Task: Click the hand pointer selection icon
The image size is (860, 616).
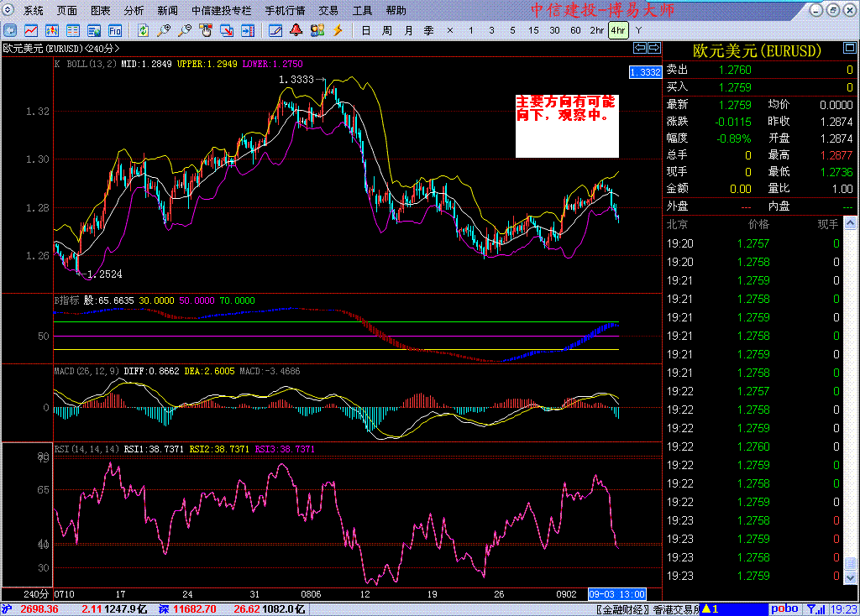Action: pyautogui.click(x=206, y=30)
